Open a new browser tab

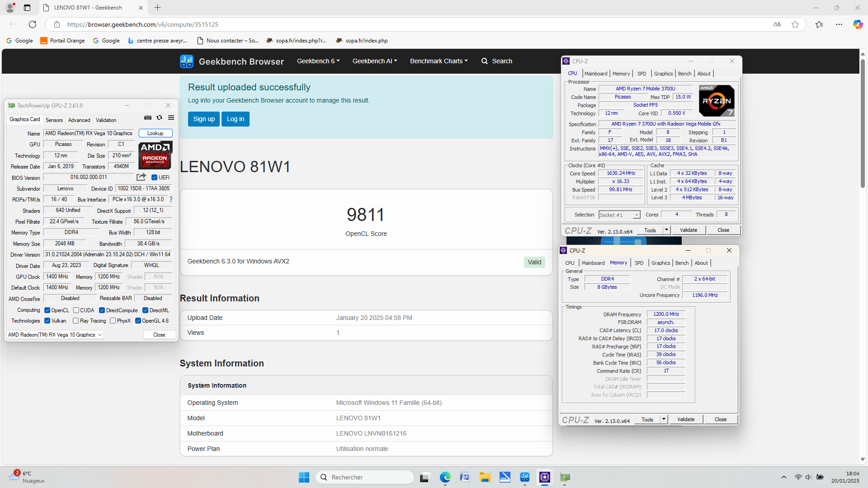tap(157, 8)
